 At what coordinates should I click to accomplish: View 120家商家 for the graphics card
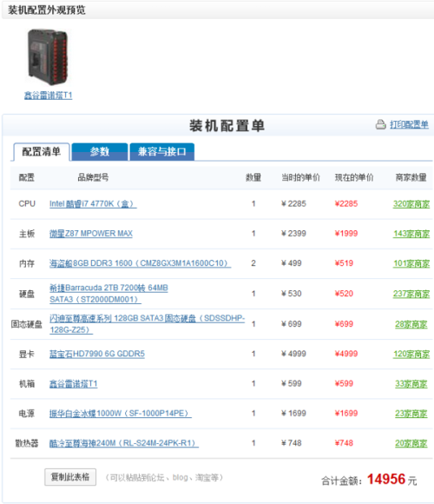411,355
